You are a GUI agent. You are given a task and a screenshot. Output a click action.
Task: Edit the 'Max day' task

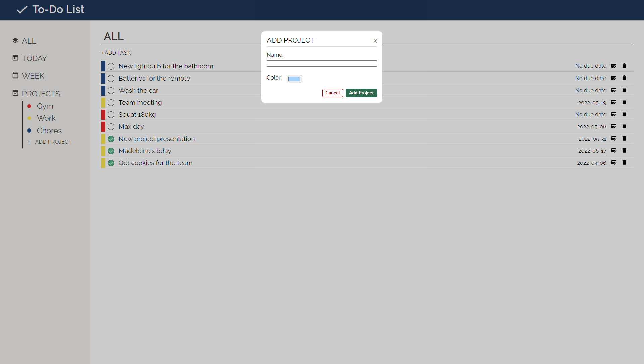point(614,126)
